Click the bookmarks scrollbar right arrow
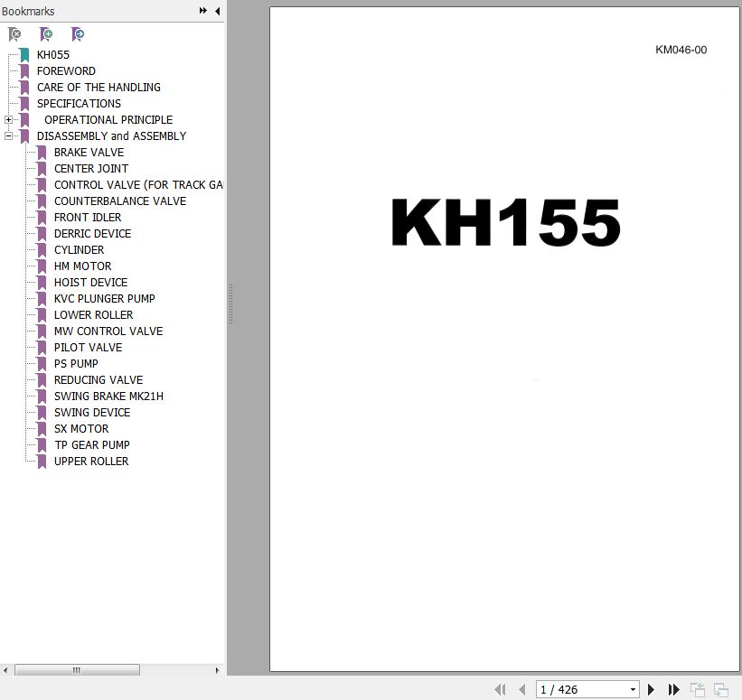 [x=217, y=669]
